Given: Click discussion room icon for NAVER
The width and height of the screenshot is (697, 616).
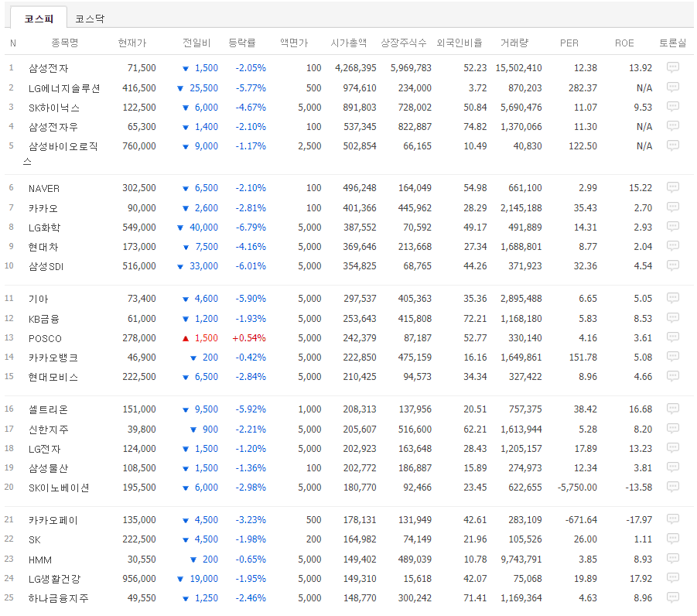Looking at the screenshot, I should [672, 187].
